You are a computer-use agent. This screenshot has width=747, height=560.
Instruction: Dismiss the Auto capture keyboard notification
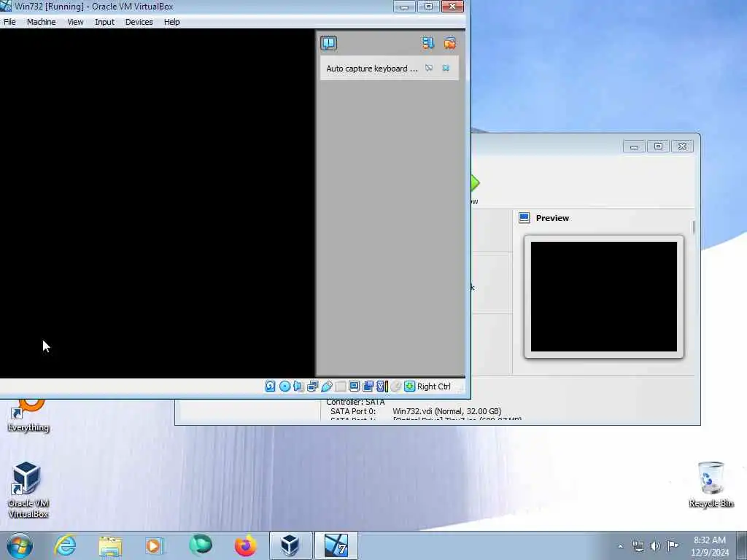(x=446, y=68)
